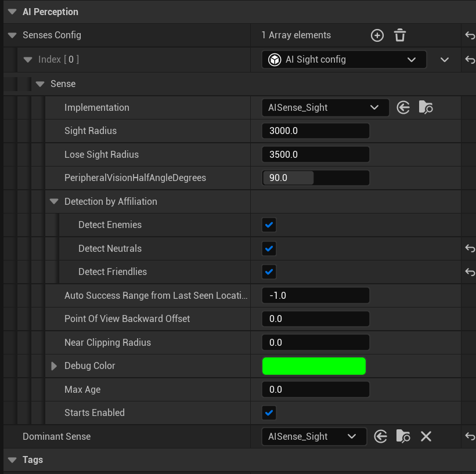This screenshot has height=474, width=476.
Task: Clear the Dominant Sense value
Action: pos(426,436)
